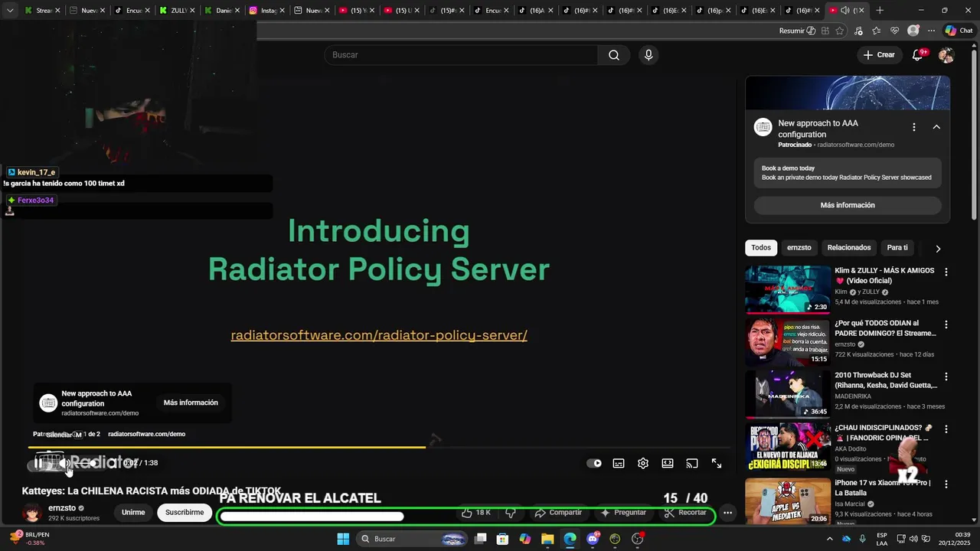Show hidden system tray icons

[x=829, y=539]
